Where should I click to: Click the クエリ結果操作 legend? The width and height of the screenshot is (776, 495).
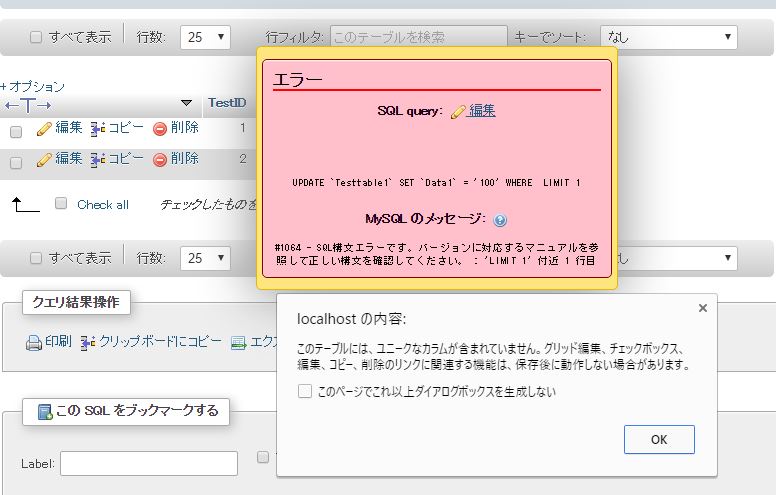click(x=76, y=302)
